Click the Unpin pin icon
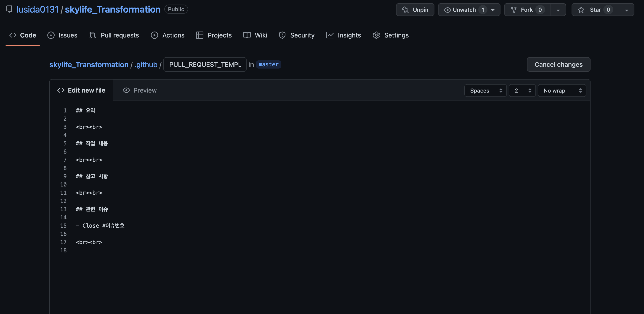This screenshot has height=314, width=644. coord(405,10)
